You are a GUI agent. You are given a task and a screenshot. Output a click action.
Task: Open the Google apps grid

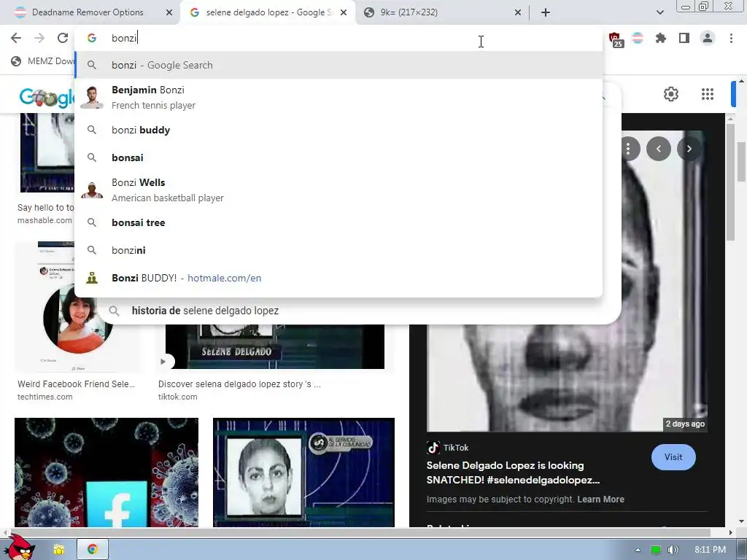click(x=708, y=94)
